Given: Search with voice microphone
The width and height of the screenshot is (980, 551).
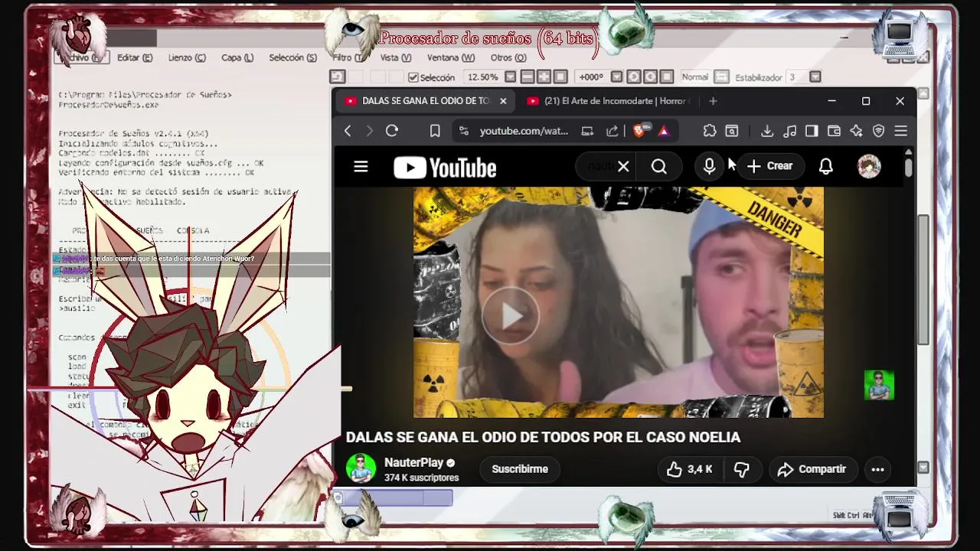Looking at the screenshot, I should click(710, 167).
